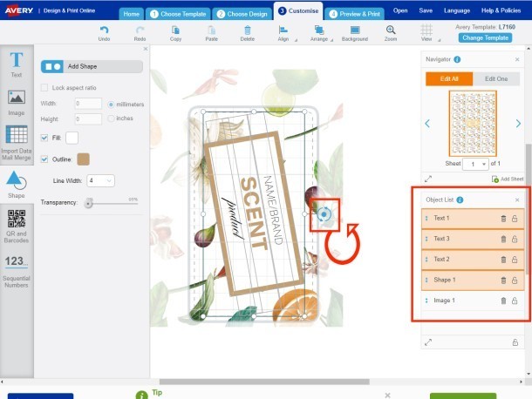
Task: Open the Sequential Numbers tool
Action: pos(16,266)
